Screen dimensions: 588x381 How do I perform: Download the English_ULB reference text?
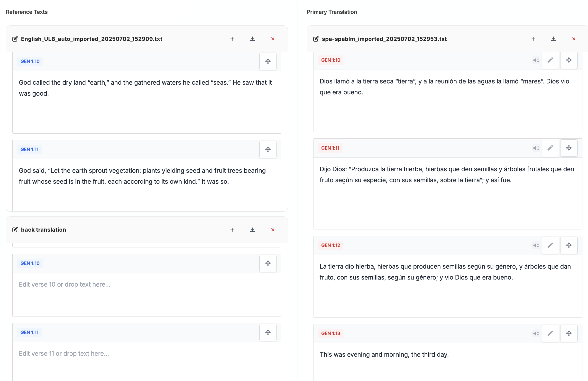[252, 39]
